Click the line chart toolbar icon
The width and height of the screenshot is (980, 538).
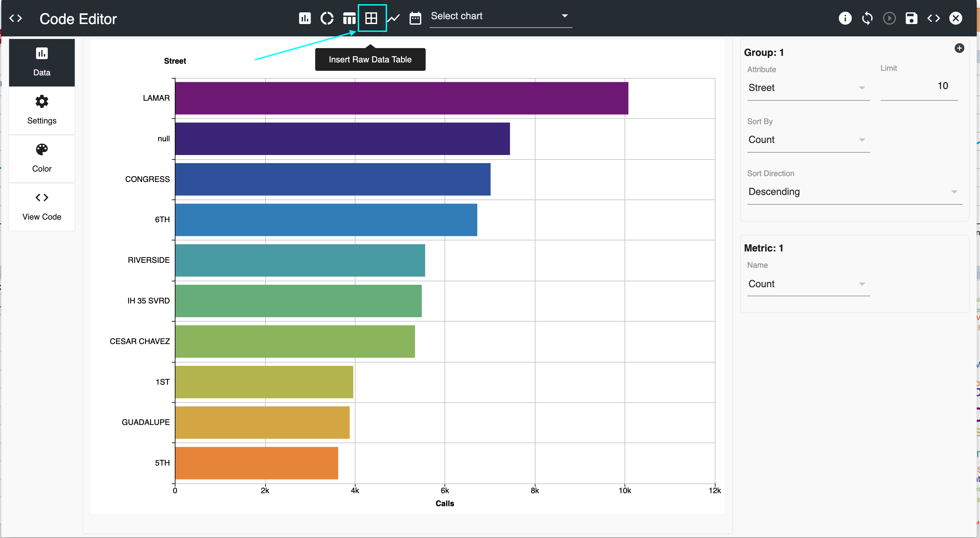(x=393, y=18)
